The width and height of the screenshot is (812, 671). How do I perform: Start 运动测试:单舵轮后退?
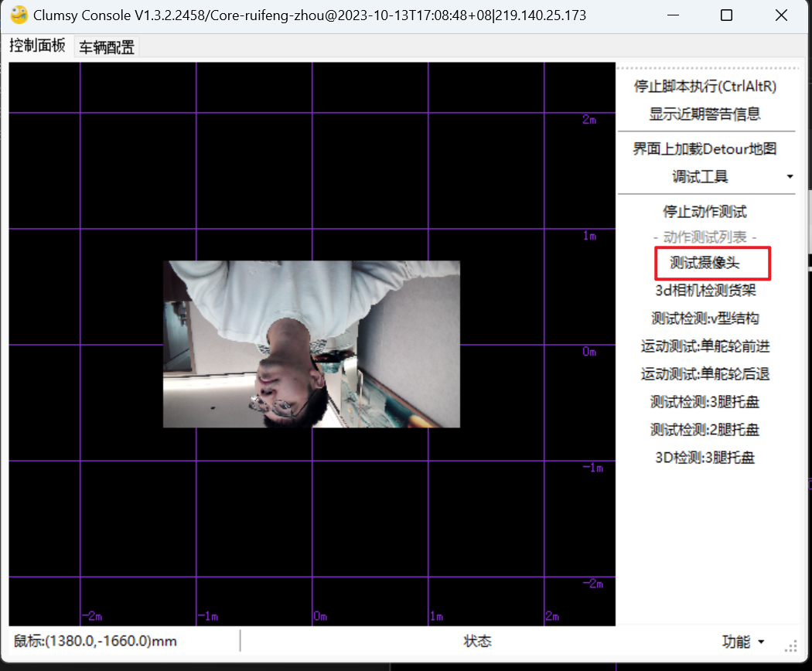705,374
